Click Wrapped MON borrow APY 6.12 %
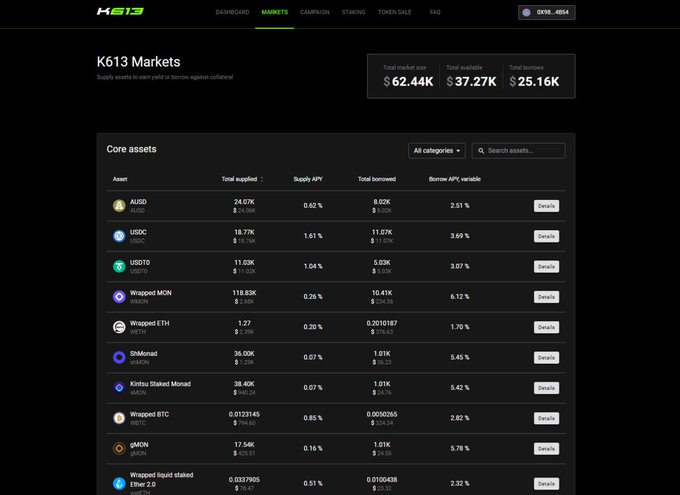 point(460,297)
